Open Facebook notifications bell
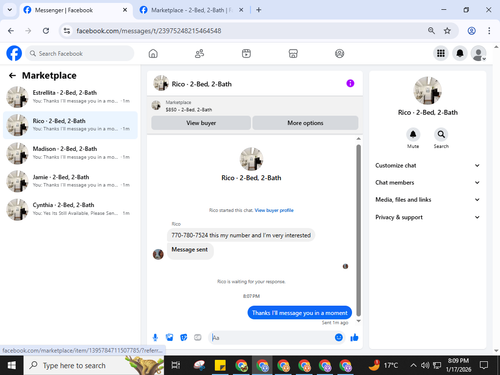 (x=460, y=53)
